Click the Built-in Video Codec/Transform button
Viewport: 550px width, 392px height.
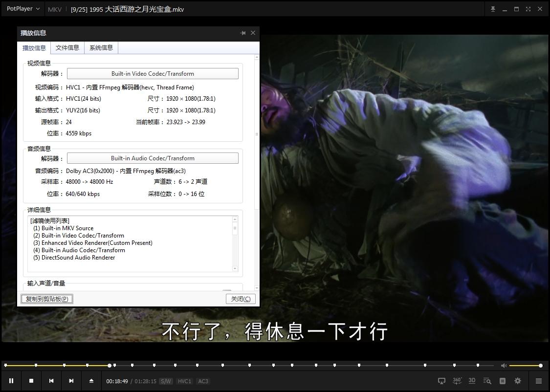[153, 74]
